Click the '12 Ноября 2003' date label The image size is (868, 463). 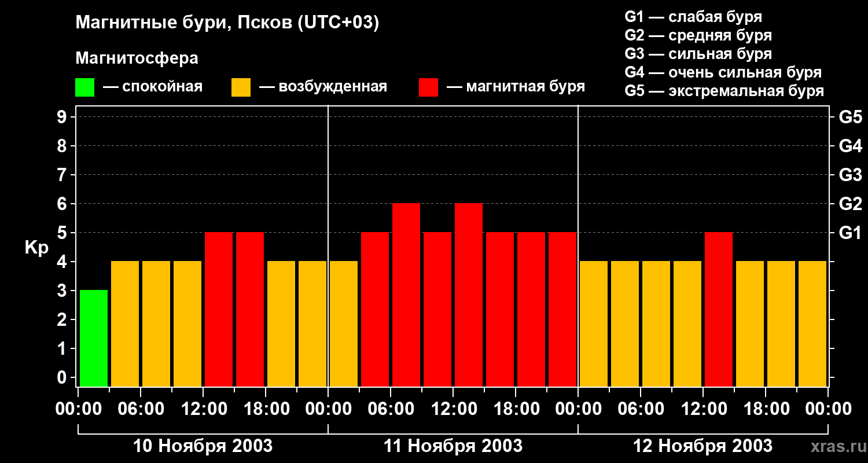point(703,446)
